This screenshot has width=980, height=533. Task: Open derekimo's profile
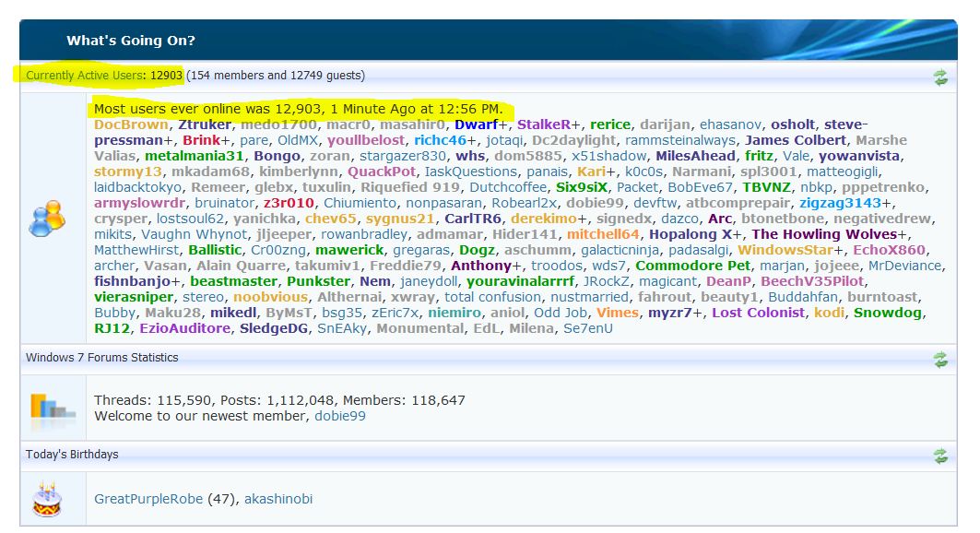click(544, 218)
